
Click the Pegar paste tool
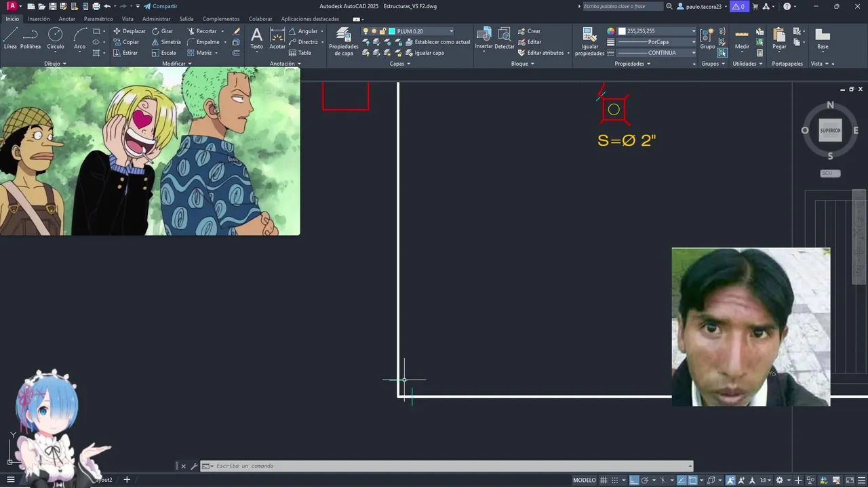[779, 39]
